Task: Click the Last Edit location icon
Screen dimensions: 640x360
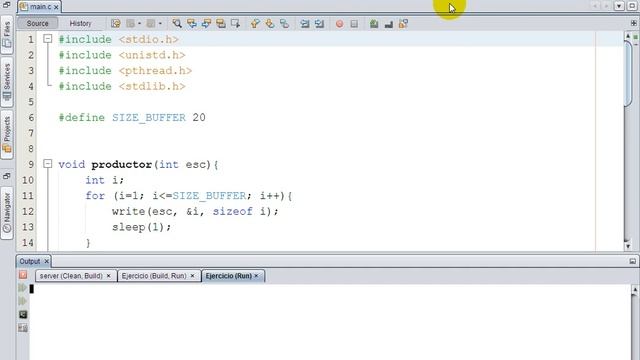Action: point(116,24)
